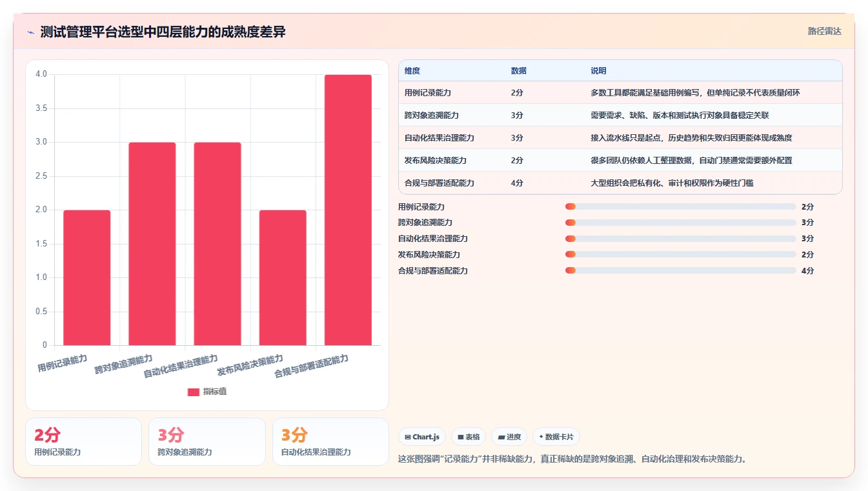This screenshot has height=491, width=868.
Task: Click the 合规与部署适配能力 bar in the chart
Action: pos(348,210)
